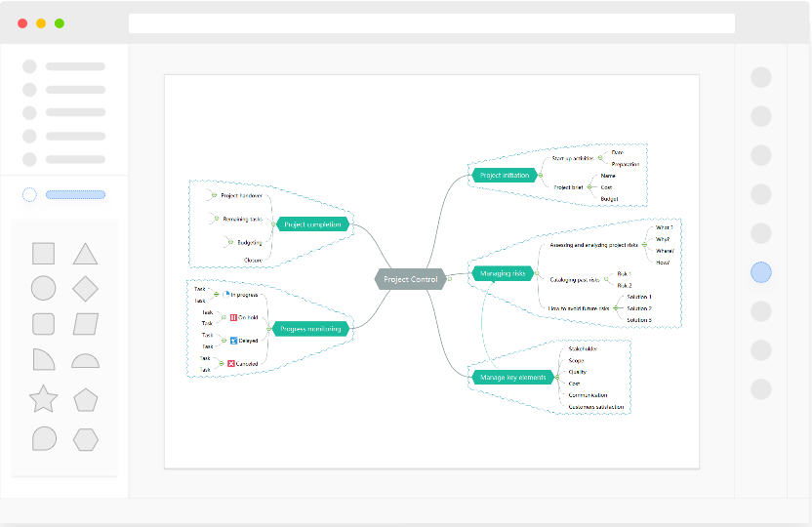
Task: Pick the circle shape from the shapes panel
Action: pyautogui.click(x=43, y=288)
